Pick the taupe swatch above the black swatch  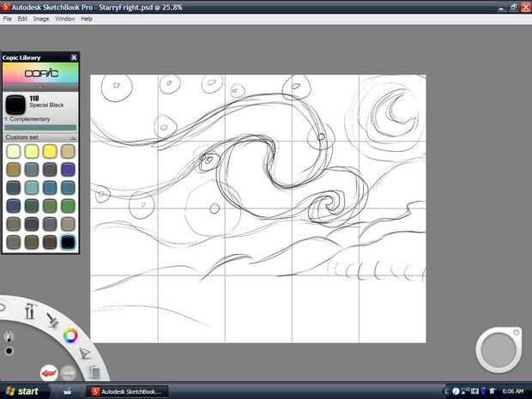click(x=68, y=224)
